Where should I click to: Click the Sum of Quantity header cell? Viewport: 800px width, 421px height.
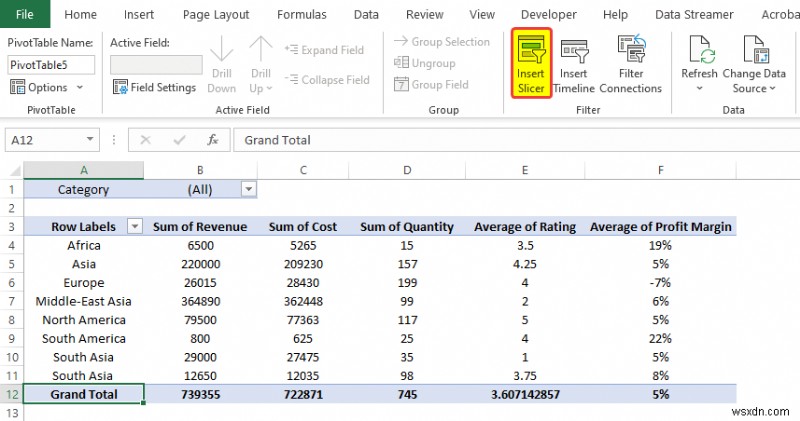[x=407, y=227]
